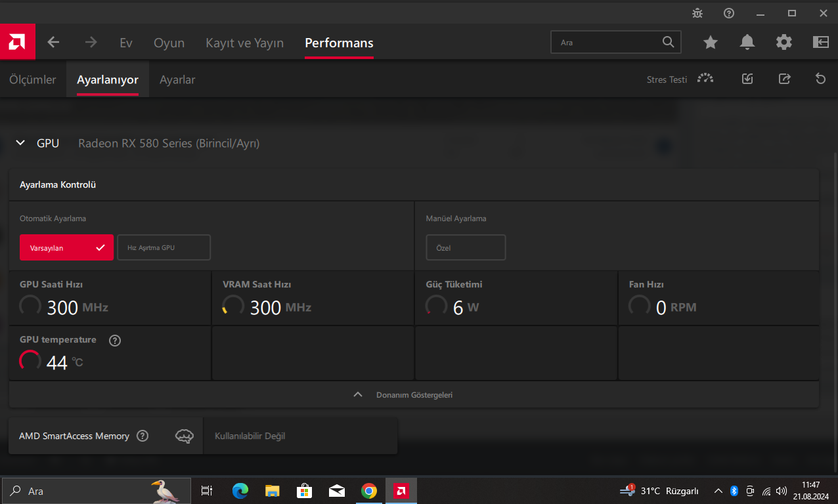Open Task View in taskbar
The height and width of the screenshot is (504, 838).
pos(206,491)
